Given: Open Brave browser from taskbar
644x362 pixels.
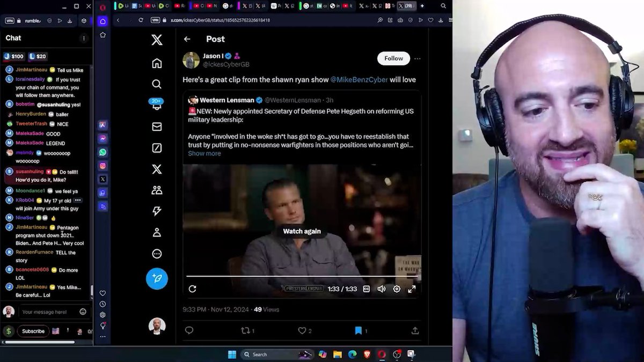Looking at the screenshot, I should 367,354.
